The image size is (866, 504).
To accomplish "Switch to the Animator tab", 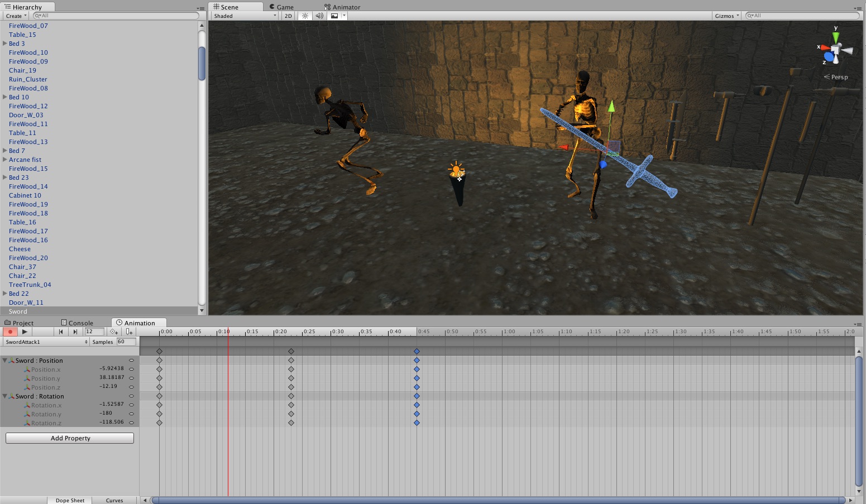I will pos(342,7).
